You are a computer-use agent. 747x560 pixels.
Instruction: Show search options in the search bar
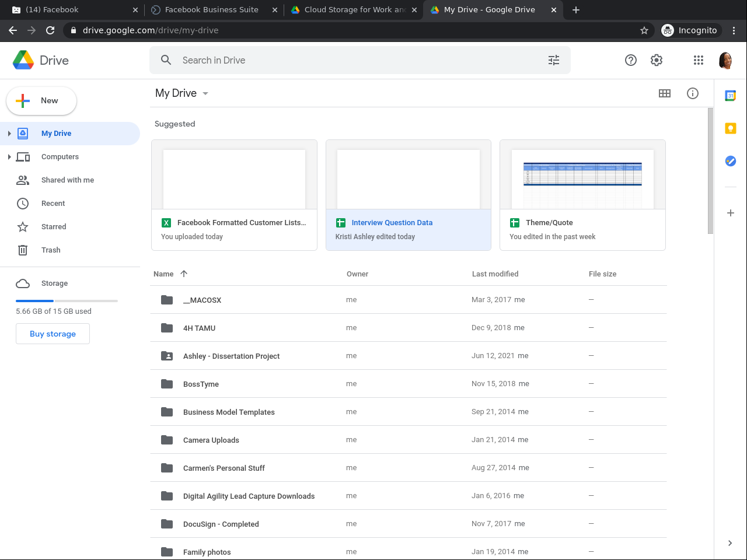(x=554, y=60)
